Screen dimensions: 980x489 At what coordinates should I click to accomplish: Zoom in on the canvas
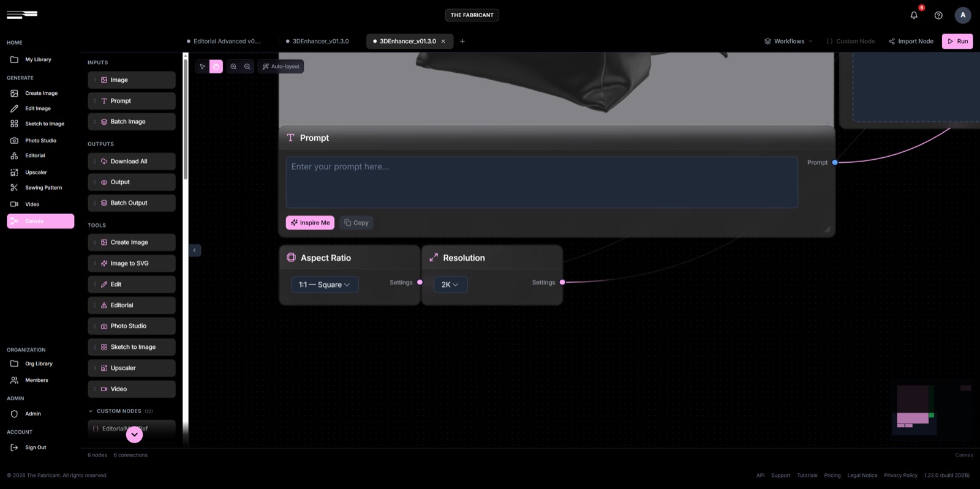click(x=233, y=67)
